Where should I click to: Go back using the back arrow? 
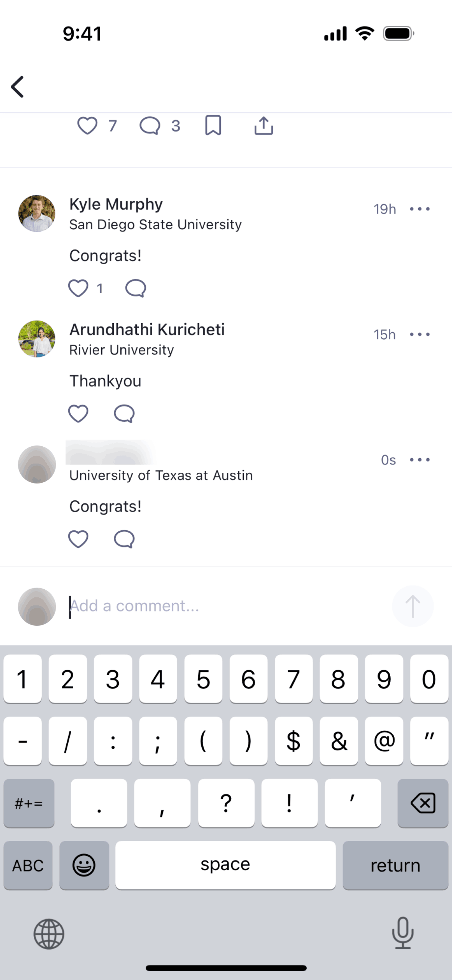pyautogui.click(x=18, y=87)
